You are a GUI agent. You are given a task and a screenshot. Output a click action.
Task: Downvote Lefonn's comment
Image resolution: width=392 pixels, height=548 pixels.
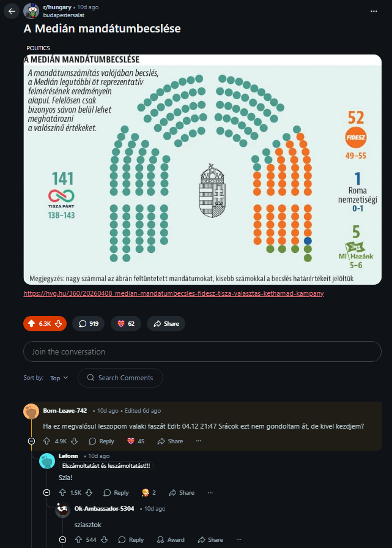(90, 492)
